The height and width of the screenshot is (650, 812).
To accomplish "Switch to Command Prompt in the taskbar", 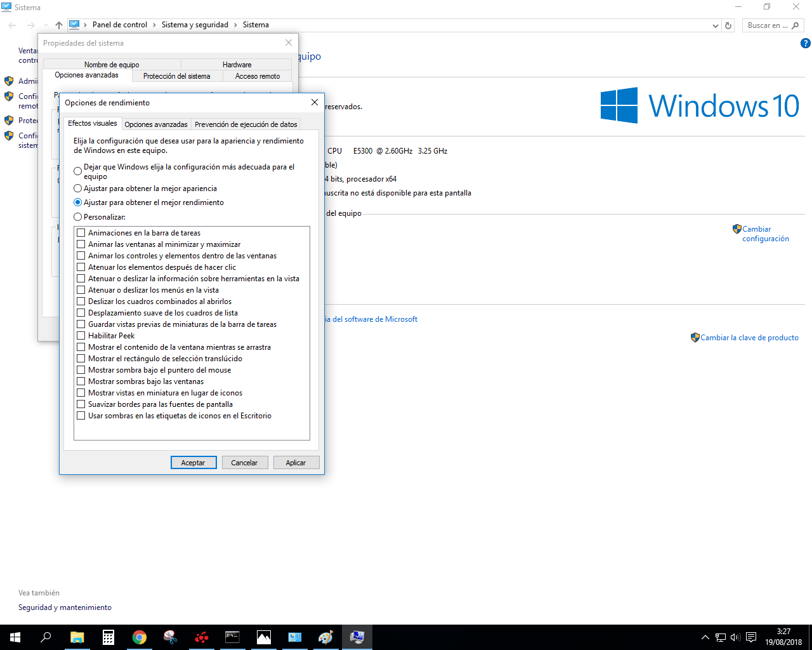I will pos(232,637).
